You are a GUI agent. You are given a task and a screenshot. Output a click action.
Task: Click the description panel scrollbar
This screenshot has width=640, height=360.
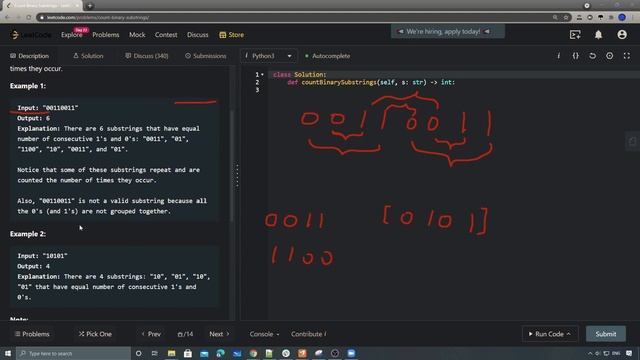click(x=231, y=165)
